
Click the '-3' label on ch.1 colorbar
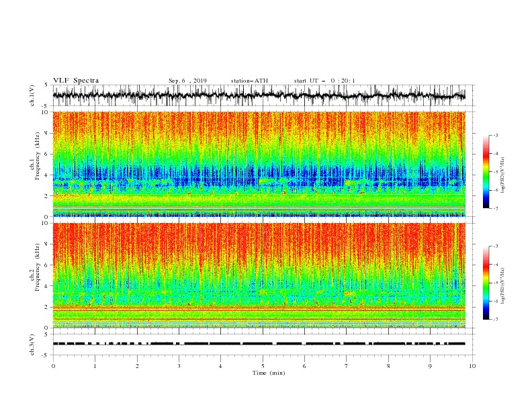pos(496,135)
